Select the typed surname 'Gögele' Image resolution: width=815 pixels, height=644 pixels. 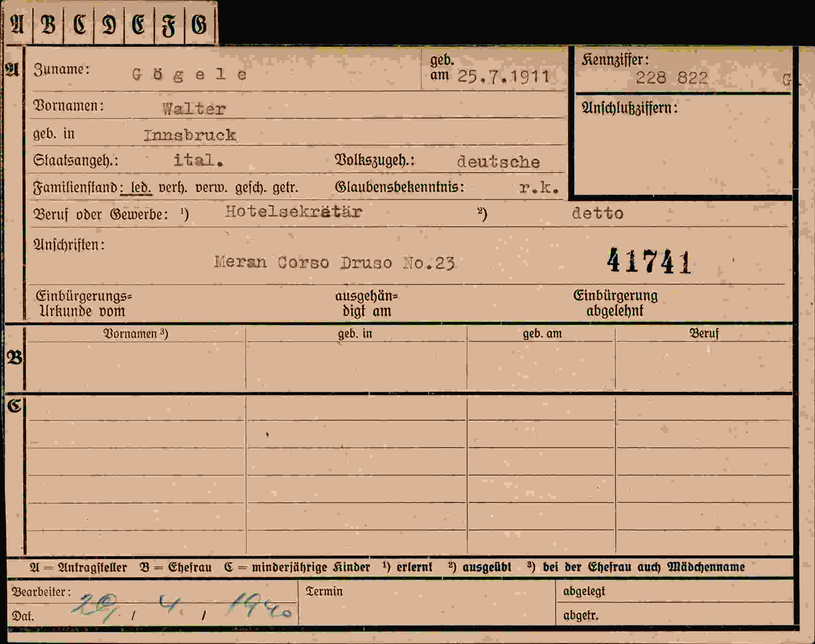pyautogui.click(x=189, y=75)
